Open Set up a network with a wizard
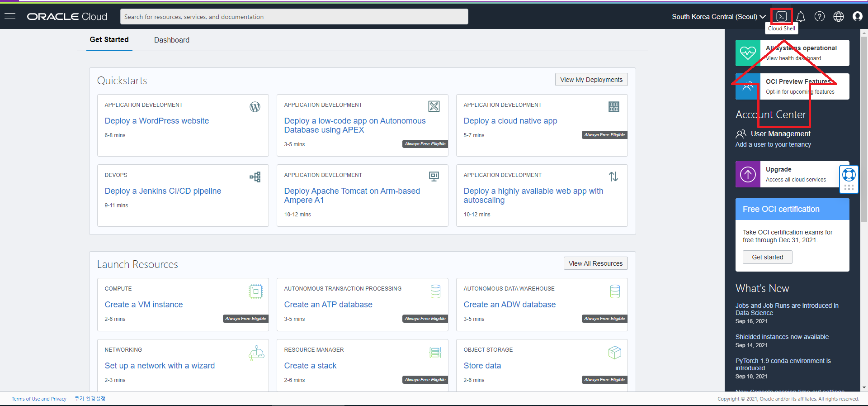868x406 pixels. (160, 366)
